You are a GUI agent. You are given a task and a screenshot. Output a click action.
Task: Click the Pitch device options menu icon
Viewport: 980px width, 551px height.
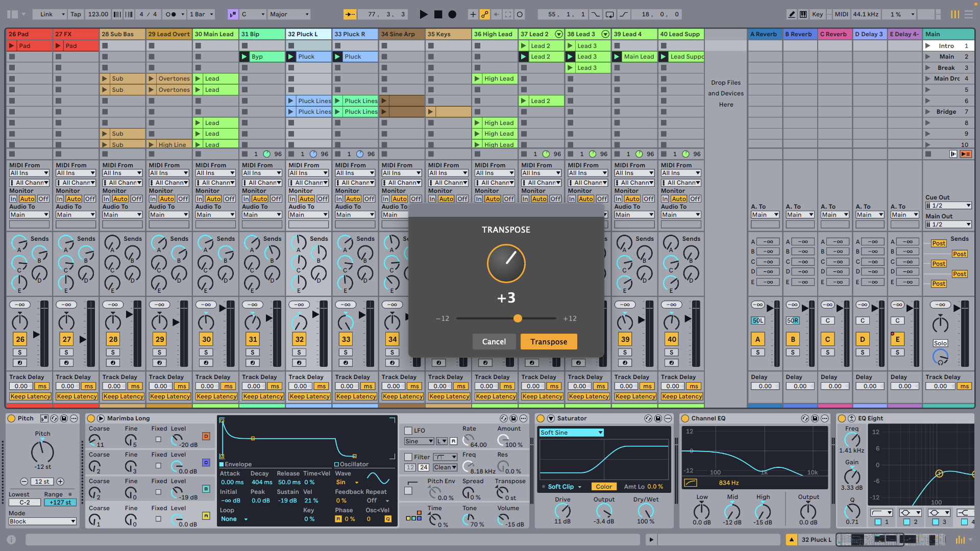pos(74,418)
